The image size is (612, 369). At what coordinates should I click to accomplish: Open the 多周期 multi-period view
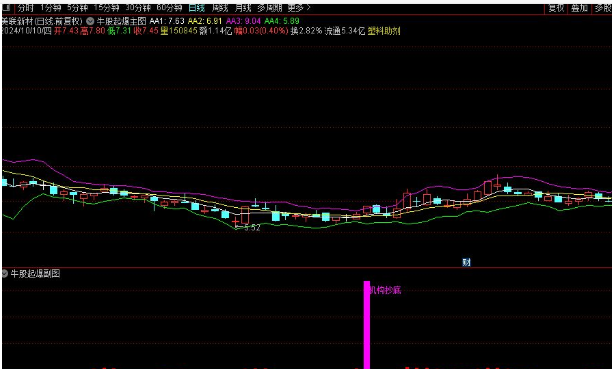[x=270, y=8]
